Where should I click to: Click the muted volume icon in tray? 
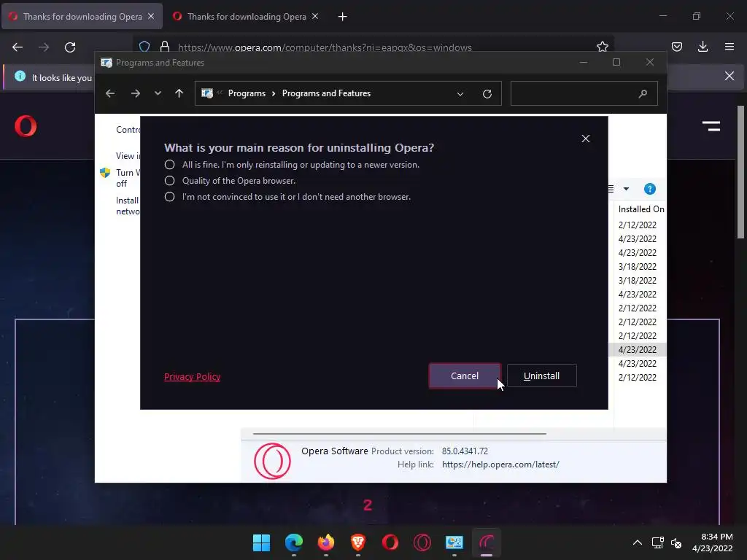click(676, 542)
